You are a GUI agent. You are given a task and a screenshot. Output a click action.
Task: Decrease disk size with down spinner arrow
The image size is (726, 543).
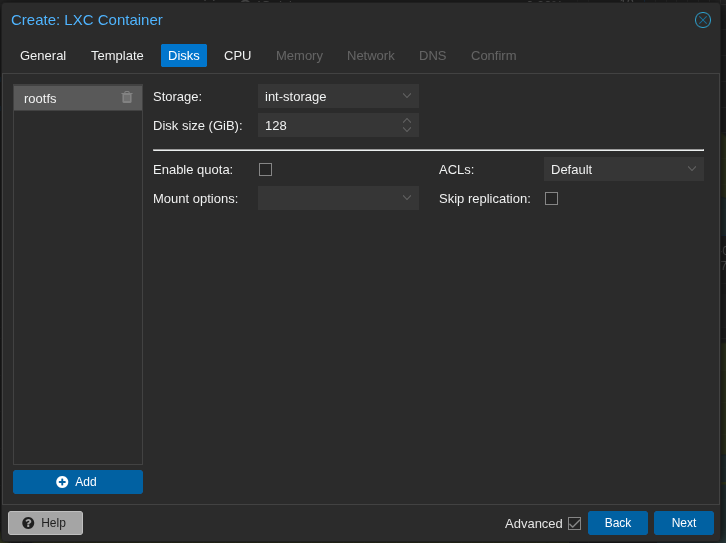point(407,130)
